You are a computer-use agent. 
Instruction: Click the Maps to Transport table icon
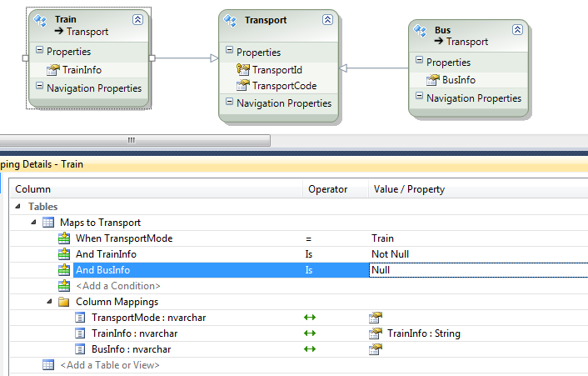click(48, 223)
